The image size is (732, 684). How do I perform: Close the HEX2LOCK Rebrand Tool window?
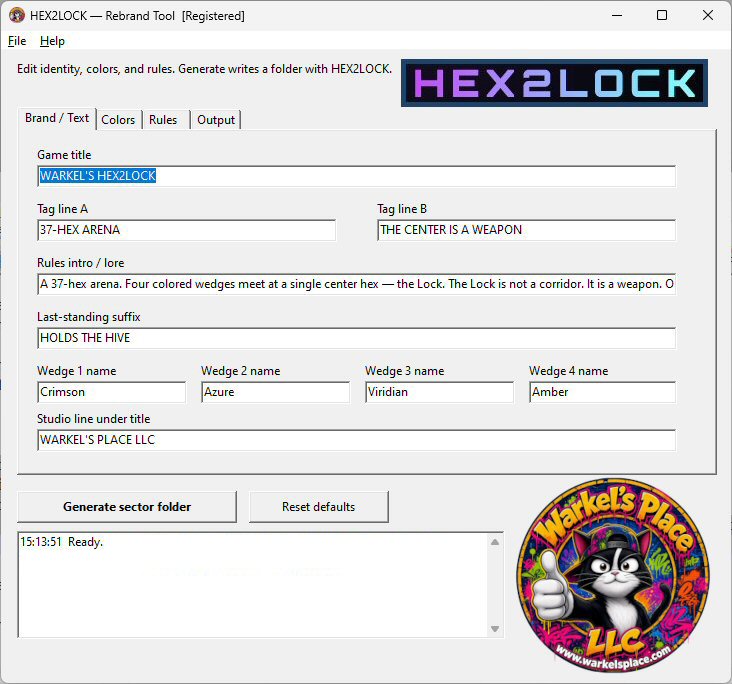[707, 15]
